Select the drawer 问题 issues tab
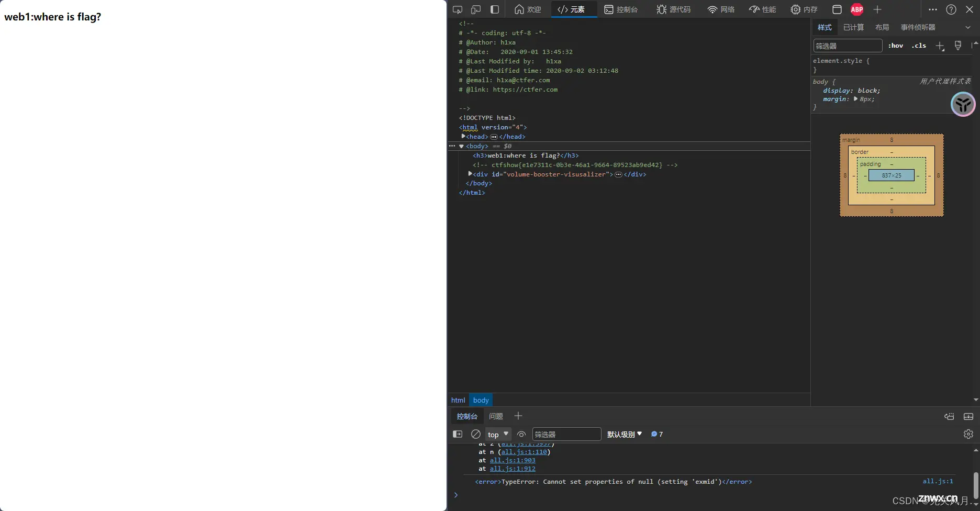The image size is (980, 511). [x=496, y=416]
